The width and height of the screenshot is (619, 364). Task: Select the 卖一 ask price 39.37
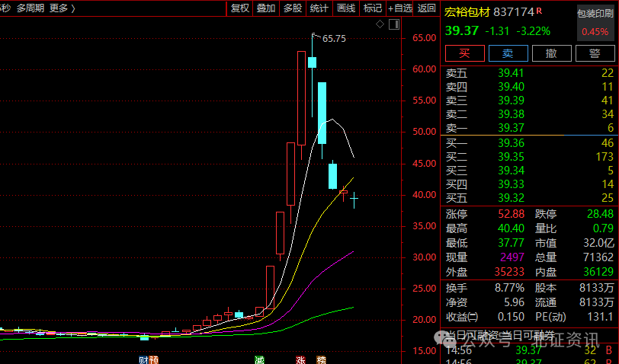pos(511,128)
